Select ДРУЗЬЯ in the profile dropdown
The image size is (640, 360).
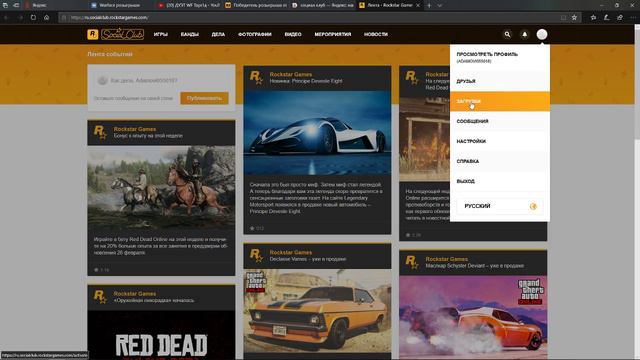[500, 81]
